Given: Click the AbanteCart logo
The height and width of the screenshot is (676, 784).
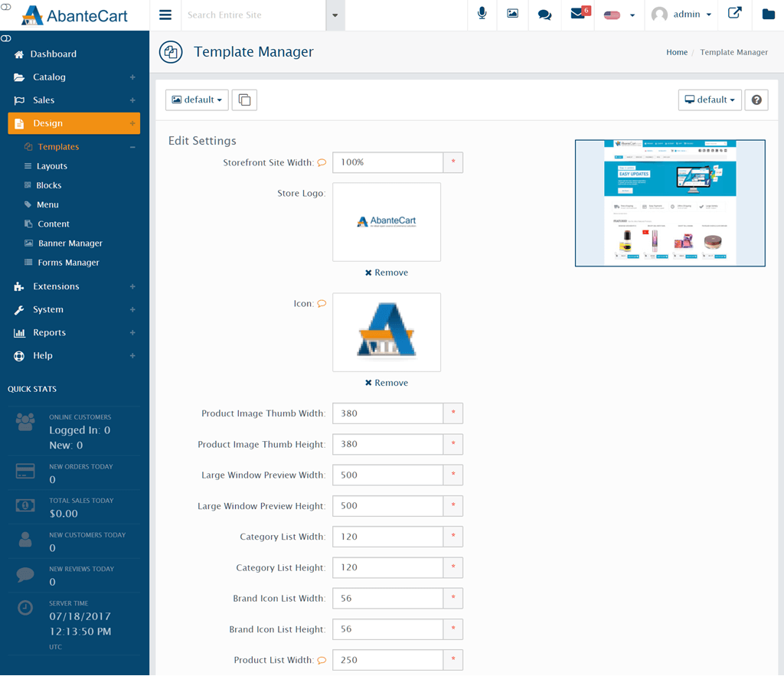Looking at the screenshot, I should tap(74, 15).
